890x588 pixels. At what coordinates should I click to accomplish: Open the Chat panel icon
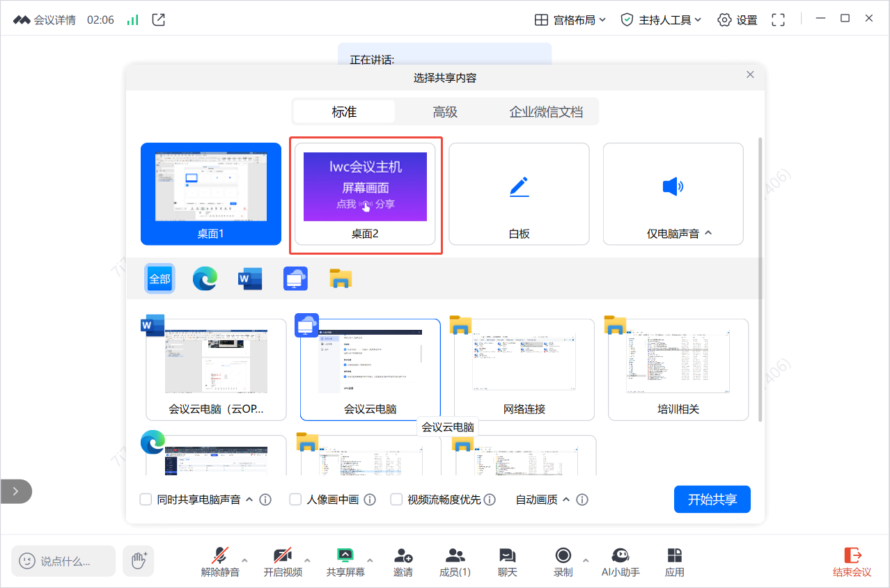click(x=507, y=556)
